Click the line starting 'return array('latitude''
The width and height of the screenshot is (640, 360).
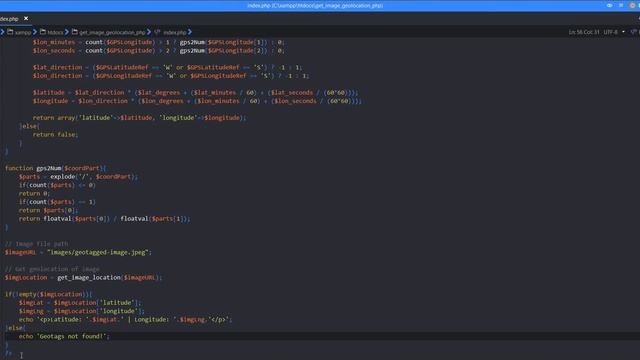pyautogui.click(x=140, y=118)
